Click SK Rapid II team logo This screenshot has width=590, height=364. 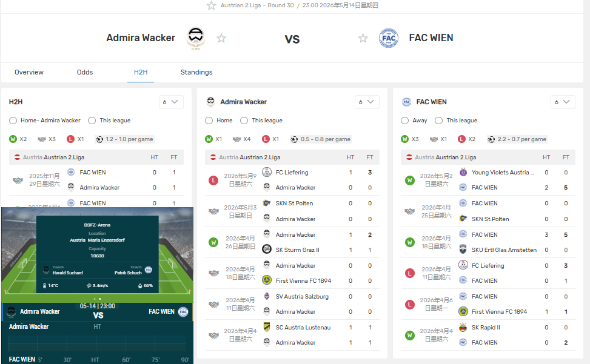coord(463,327)
